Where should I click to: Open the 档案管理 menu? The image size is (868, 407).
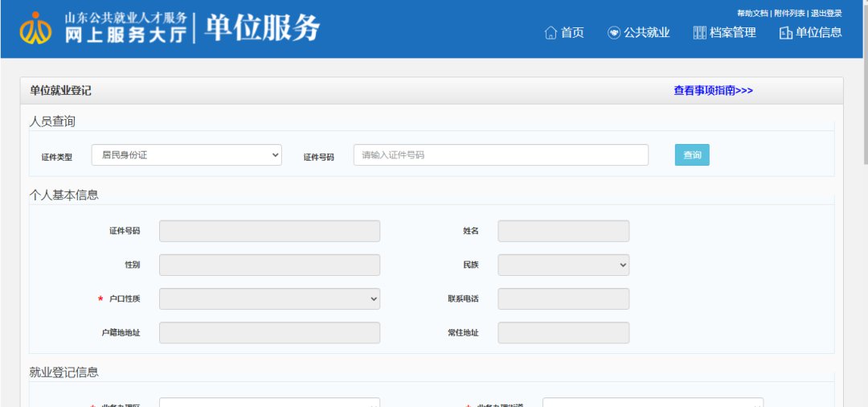[733, 33]
